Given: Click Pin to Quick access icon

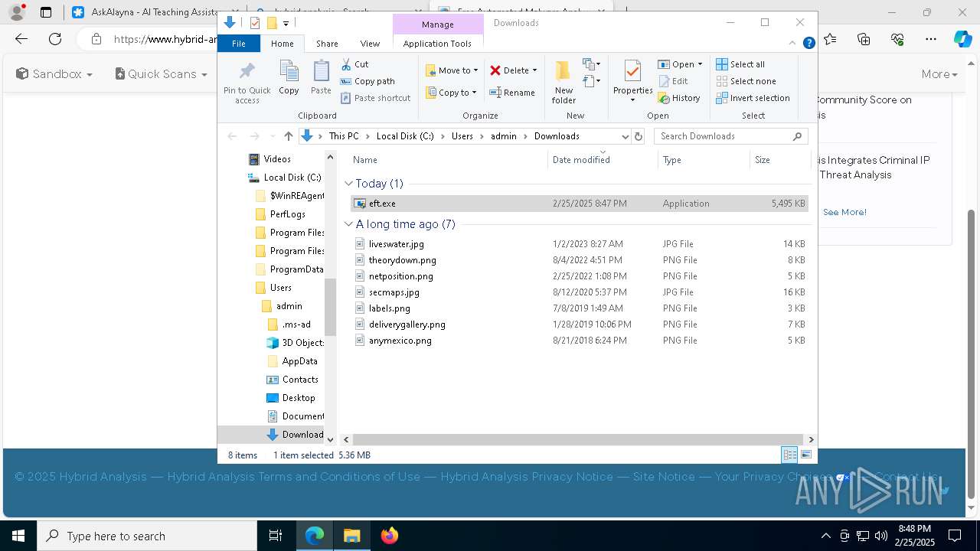Looking at the screenshot, I should [247, 82].
